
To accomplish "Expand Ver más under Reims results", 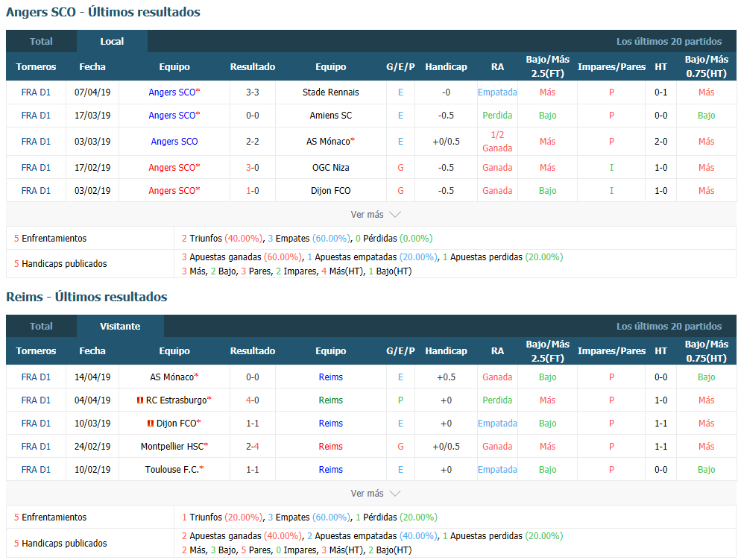I will [x=375, y=494].
